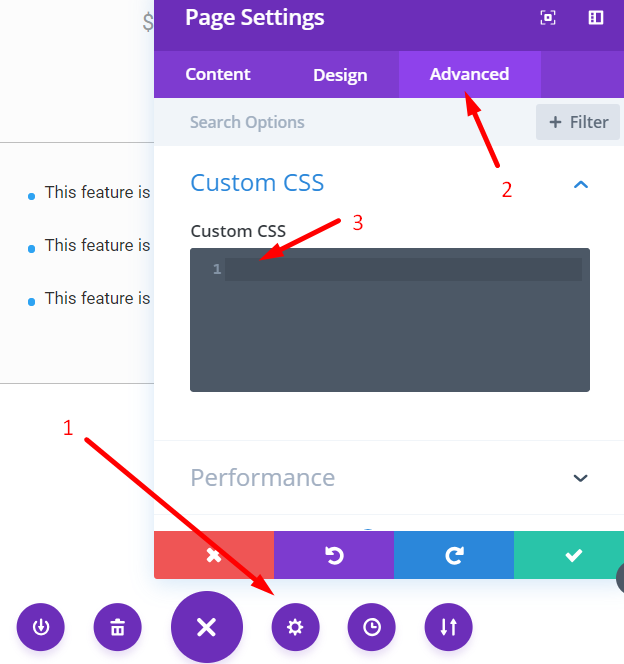Expand the Page Settings modal to fullscreen

547,18
